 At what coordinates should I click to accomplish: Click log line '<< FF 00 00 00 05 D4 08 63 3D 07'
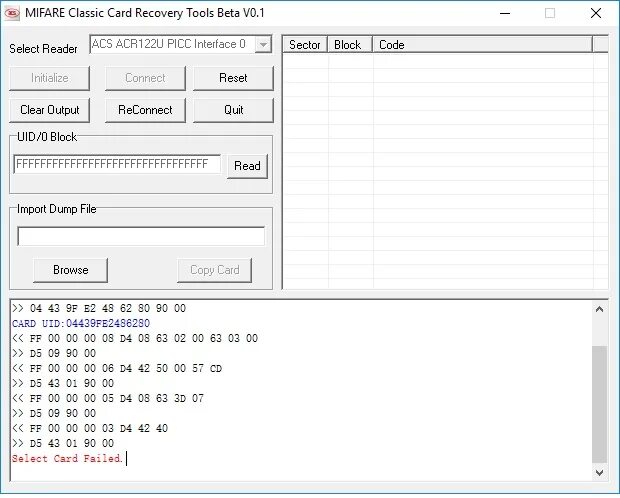pyautogui.click(x=108, y=398)
